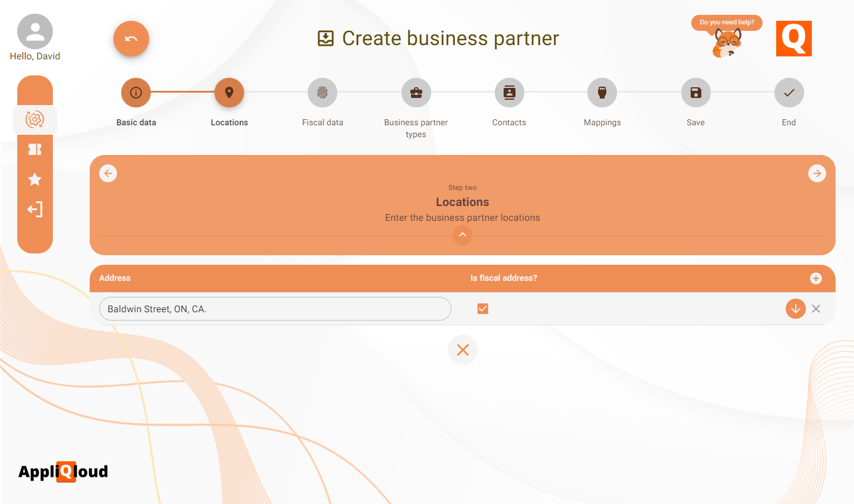Select the star favorites icon in the sidebar
Screen dimensions: 854x504
coord(35,179)
